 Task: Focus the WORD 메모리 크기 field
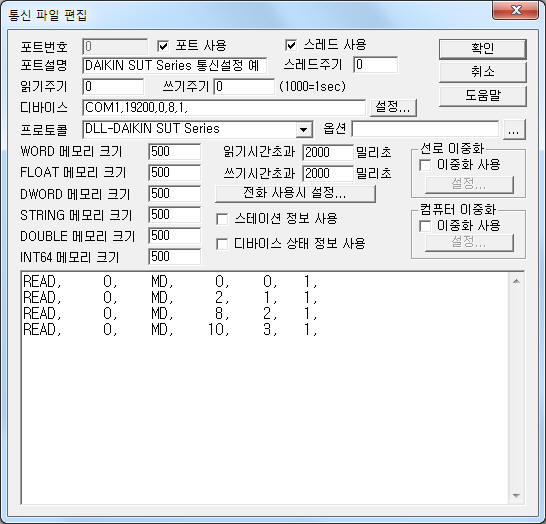coord(174,152)
